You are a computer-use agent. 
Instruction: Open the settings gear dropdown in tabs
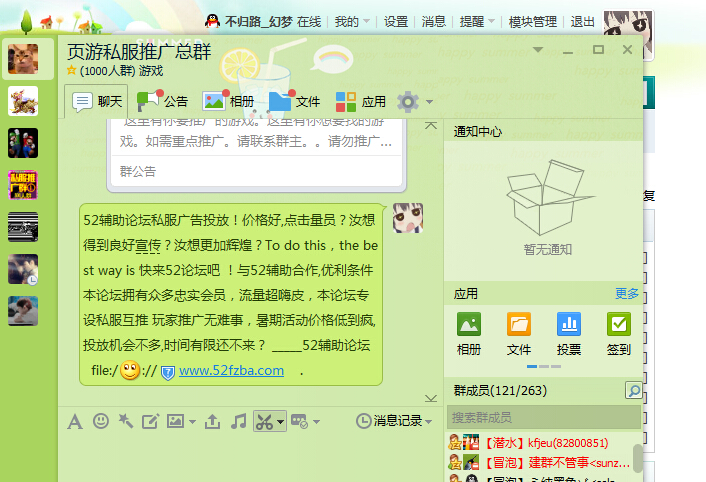[x=414, y=102]
